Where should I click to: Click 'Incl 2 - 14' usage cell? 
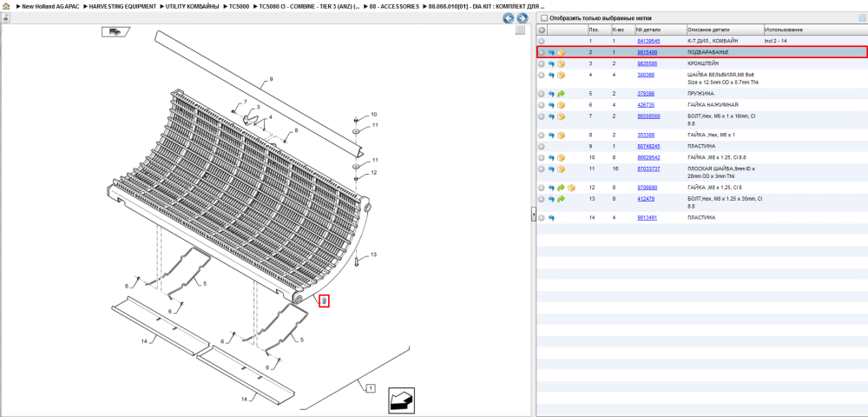click(x=776, y=41)
